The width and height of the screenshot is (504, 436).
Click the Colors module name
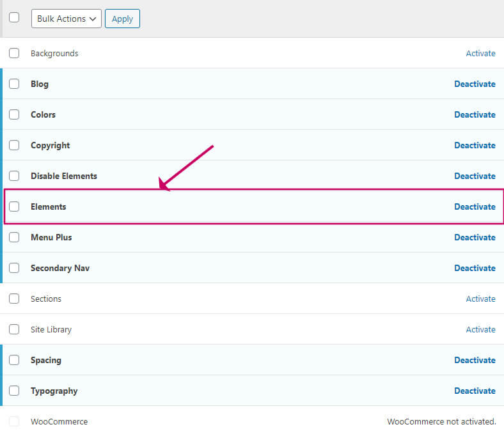(x=43, y=114)
